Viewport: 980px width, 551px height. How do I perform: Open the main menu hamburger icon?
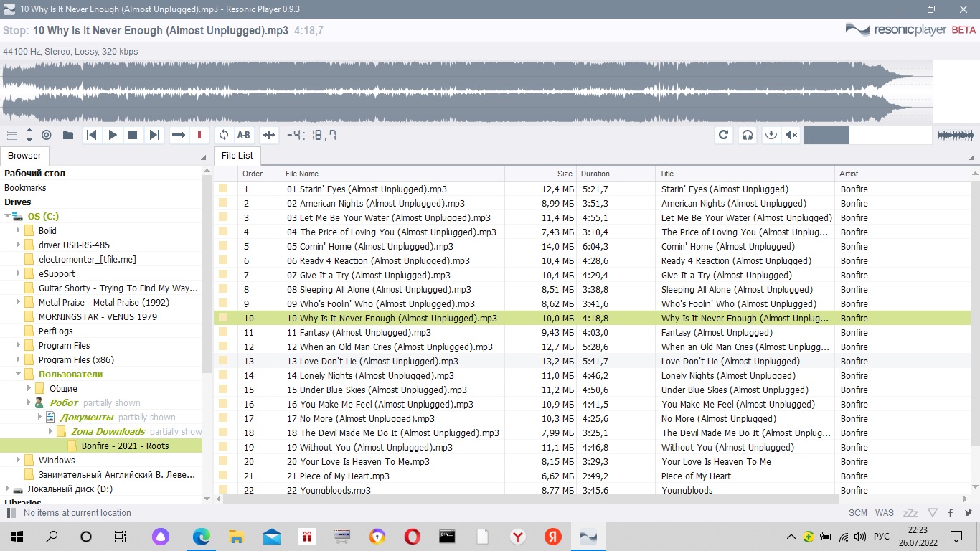tap(11, 135)
